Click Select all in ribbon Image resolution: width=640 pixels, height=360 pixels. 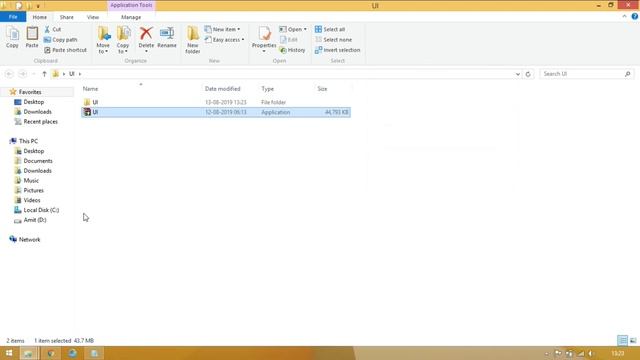pos(330,29)
